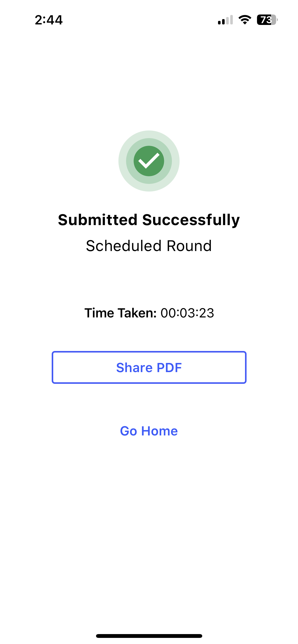Screen dimensions: 298x644
Task: Follow the Go Home link
Action: [x=149, y=431]
